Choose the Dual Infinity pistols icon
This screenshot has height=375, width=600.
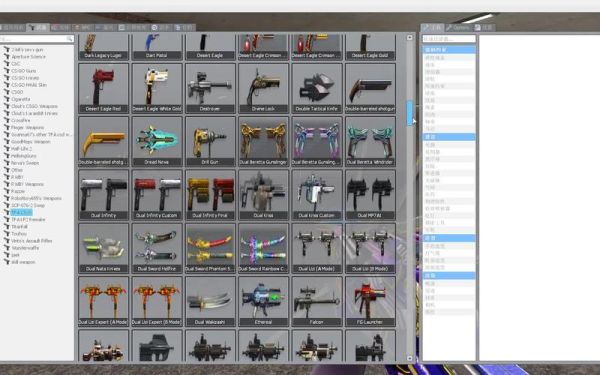tap(103, 195)
